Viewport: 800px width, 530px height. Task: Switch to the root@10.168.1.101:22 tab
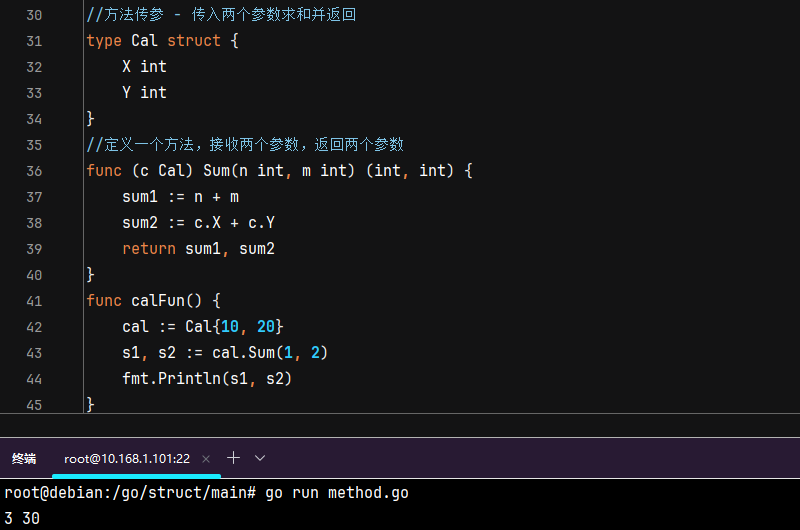[x=126, y=459]
